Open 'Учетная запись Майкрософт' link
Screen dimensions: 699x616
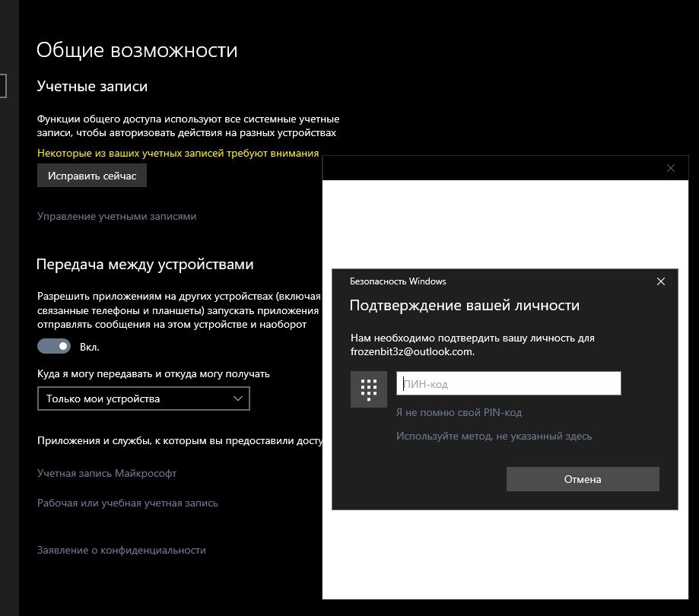[107, 473]
